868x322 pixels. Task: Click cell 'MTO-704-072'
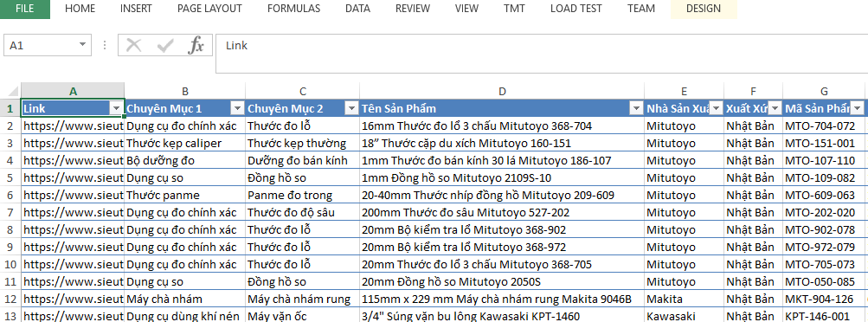coord(824,126)
